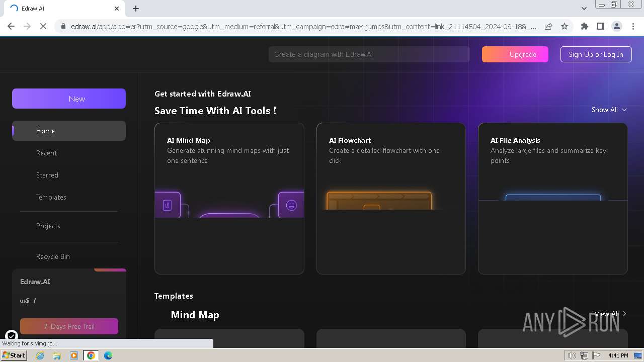Bookmark this page with the star
Image resolution: width=644 pixels, height=362 pixels.
coord(565,26)
